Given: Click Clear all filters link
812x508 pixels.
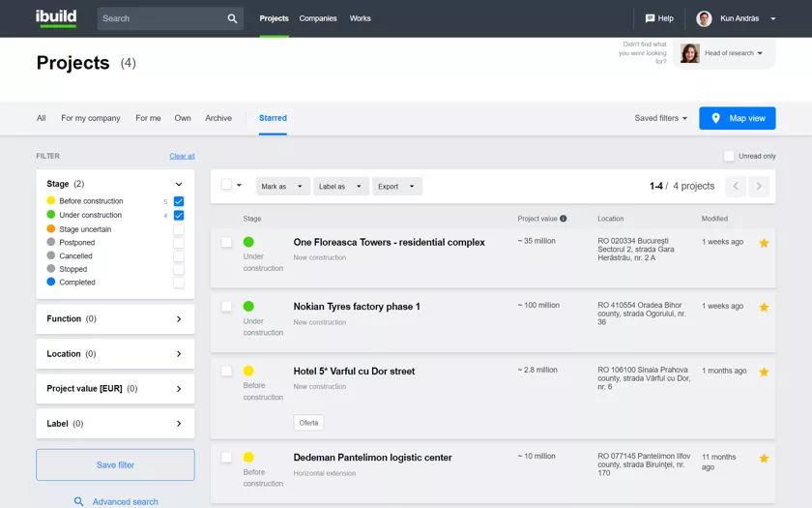Looking at the screenshot, I should click(182, 156).
